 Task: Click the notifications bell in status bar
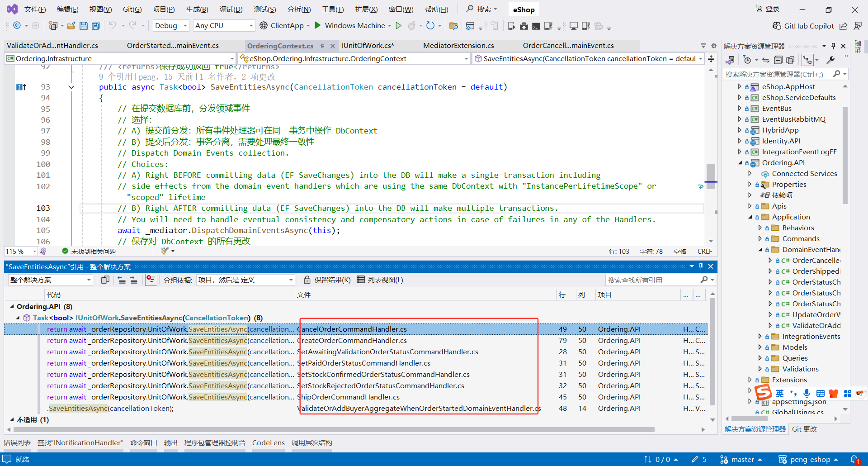click(854, 459)
